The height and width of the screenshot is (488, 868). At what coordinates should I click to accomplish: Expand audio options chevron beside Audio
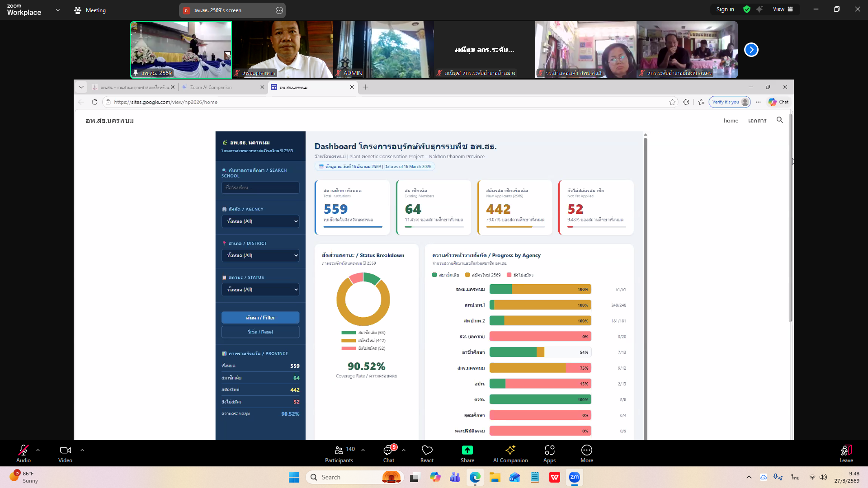[38, 450]
